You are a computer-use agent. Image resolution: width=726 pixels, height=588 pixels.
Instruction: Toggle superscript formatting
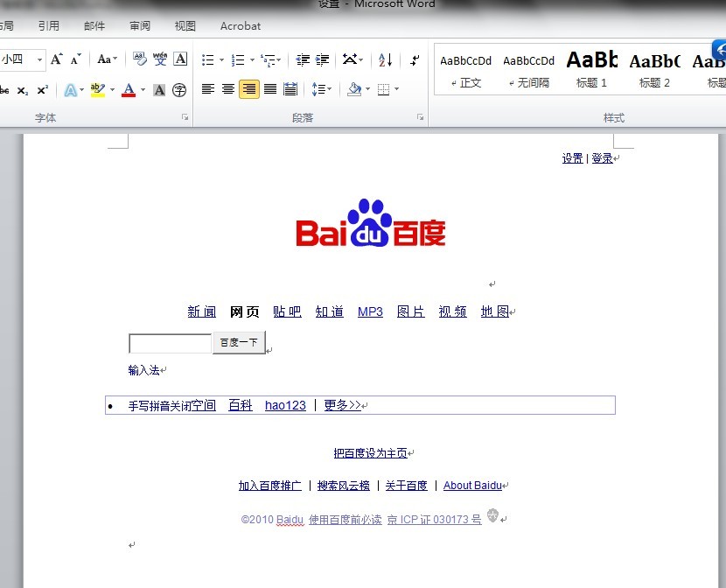point(42,90)
